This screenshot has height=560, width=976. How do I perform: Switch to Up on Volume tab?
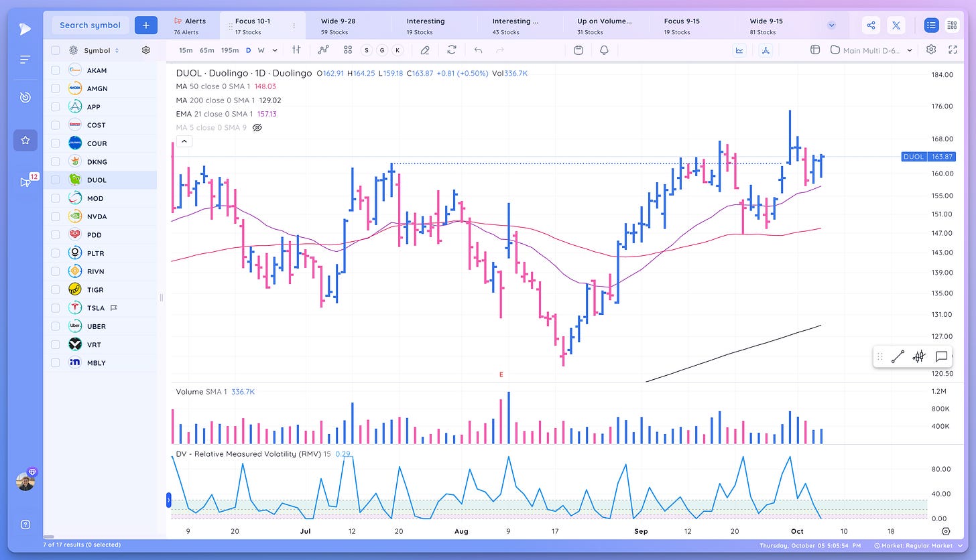[x=605, y=25]
